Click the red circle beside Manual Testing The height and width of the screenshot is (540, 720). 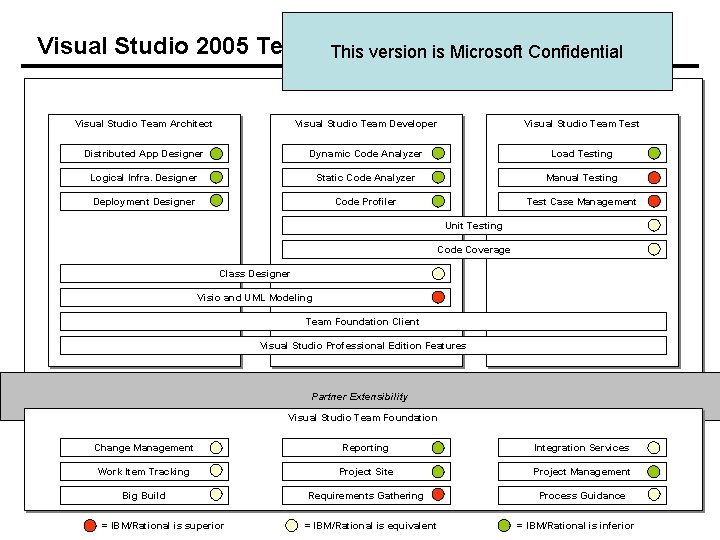tap(654, 177)
